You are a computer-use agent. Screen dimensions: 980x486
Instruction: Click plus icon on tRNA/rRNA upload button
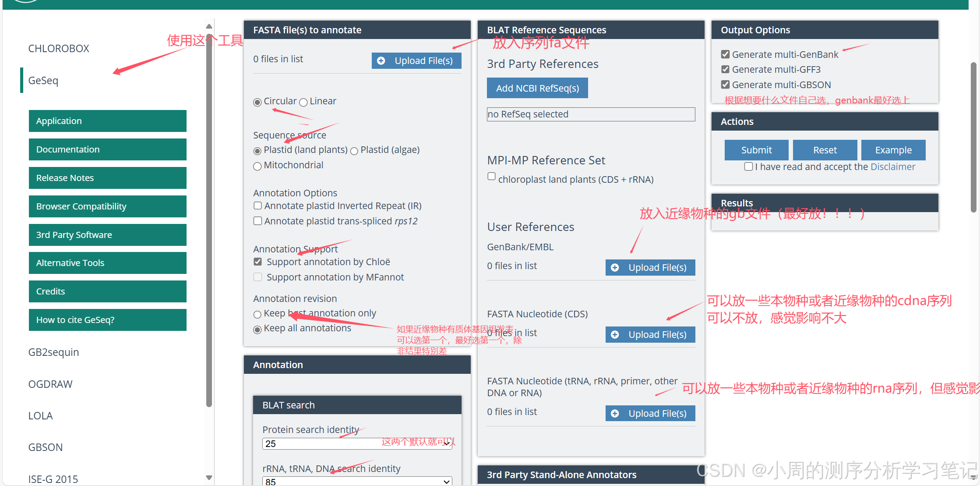click(615, 414)
